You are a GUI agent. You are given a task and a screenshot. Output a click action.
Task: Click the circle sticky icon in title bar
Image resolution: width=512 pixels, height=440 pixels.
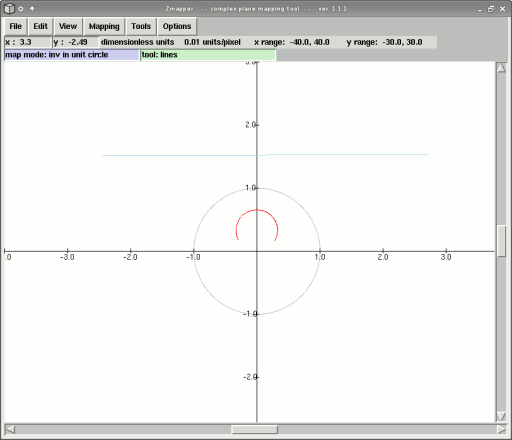(x=21, y=9)
